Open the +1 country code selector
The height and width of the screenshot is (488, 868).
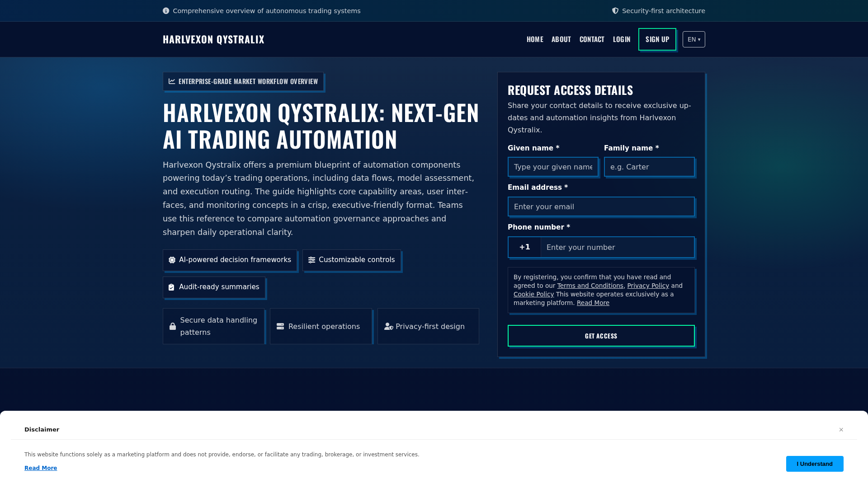click(x=524, y=247)
